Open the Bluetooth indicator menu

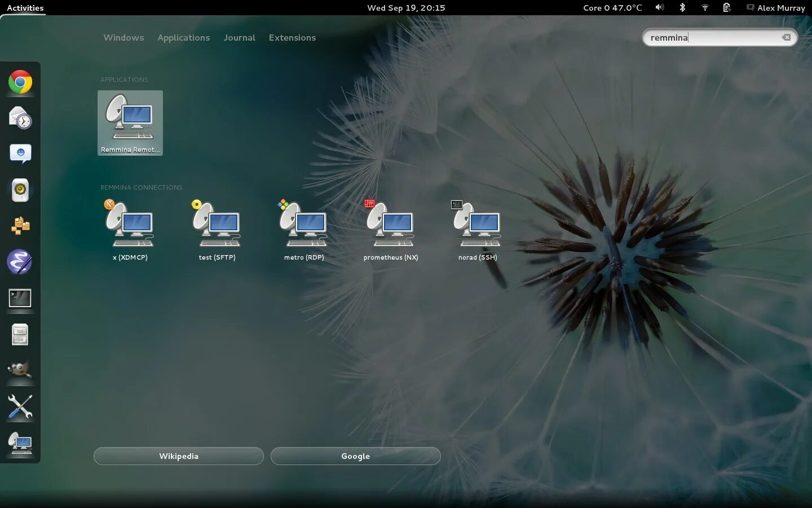(x=682, y=7)
